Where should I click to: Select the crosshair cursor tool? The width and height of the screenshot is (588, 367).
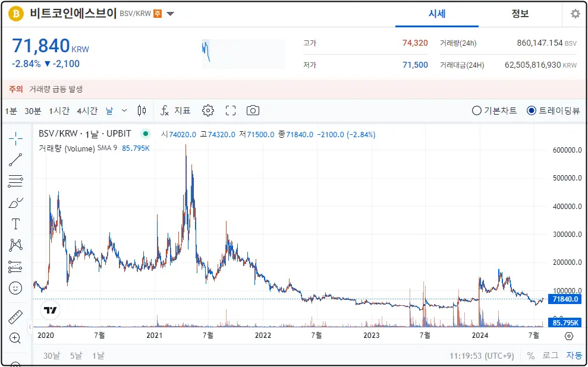point(15,138)
